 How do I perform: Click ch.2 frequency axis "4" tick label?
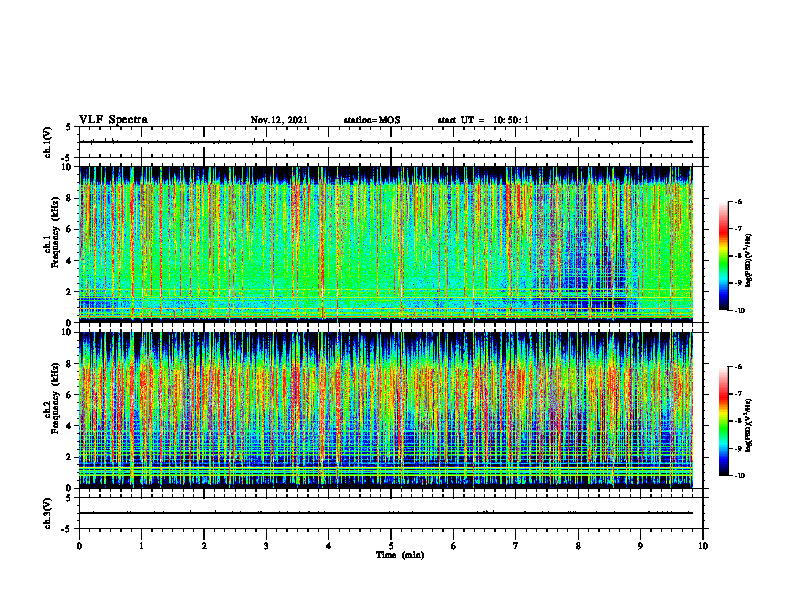(70, 426)
